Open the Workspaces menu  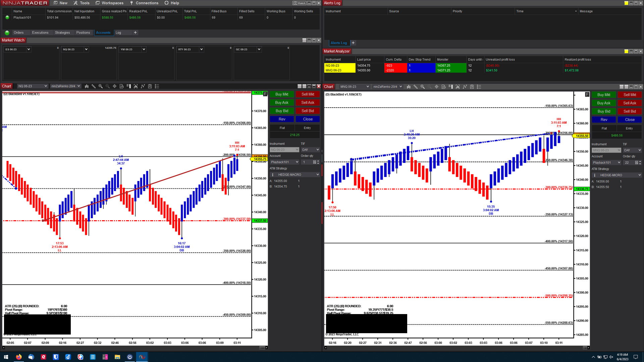click(x=109, y=3)
